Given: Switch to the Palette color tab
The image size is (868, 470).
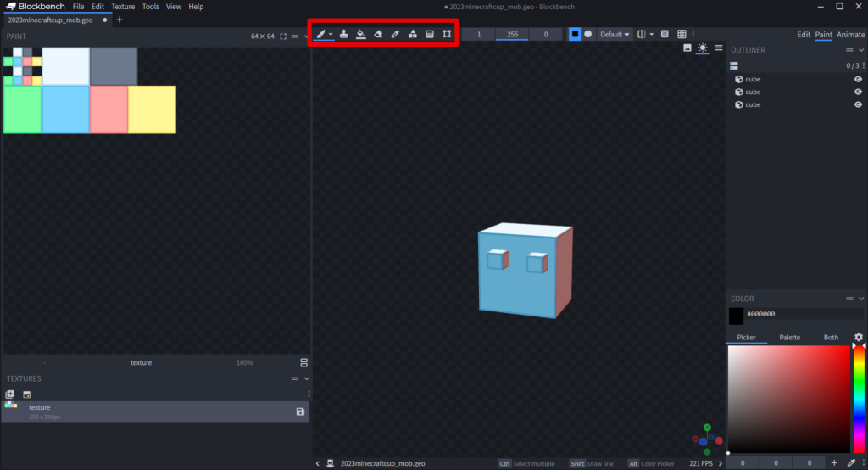Looking at the screenshot, I should pos(789,337).
